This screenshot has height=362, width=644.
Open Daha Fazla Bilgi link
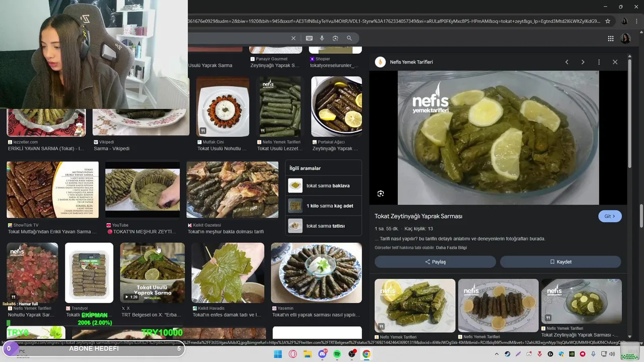point(451,248)
